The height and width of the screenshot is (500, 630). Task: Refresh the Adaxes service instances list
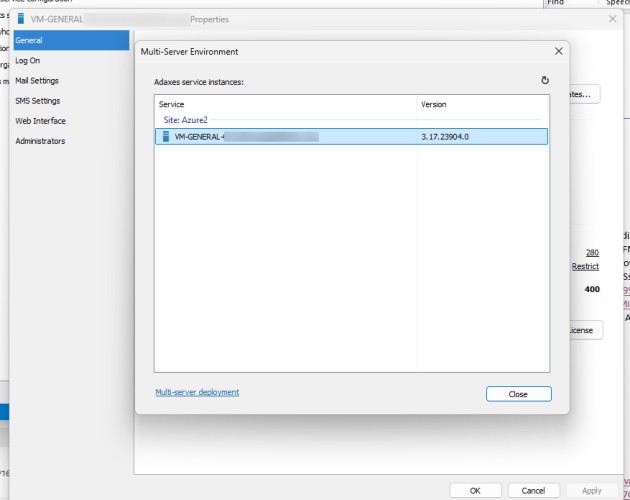click(x=545, y=80)
